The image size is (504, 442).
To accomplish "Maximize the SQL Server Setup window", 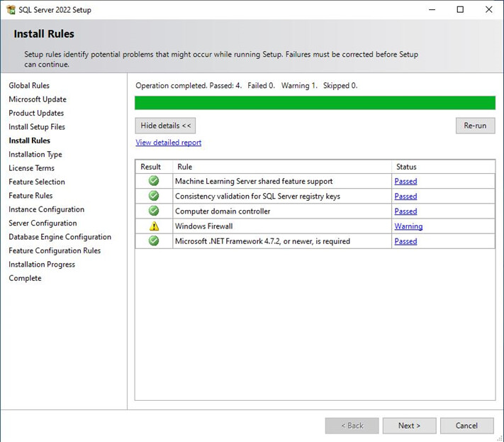I will (460, 10).
